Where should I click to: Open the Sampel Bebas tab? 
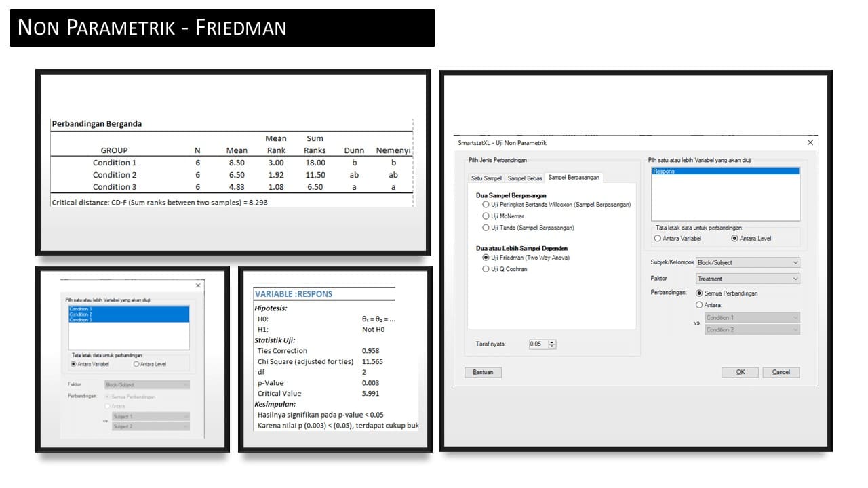(x=525, y=178)
